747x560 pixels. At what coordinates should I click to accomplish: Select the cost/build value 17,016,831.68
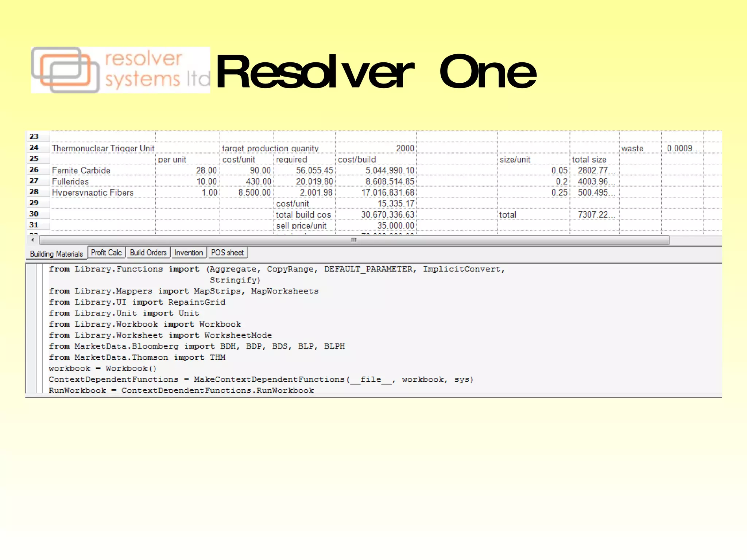click(x=376, y=192)
